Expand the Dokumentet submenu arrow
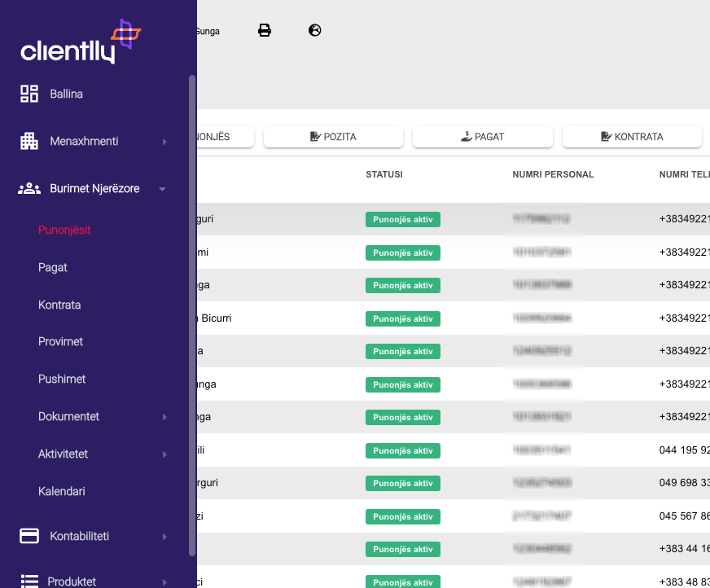The image size is (710, 588). tap(164, 417)
